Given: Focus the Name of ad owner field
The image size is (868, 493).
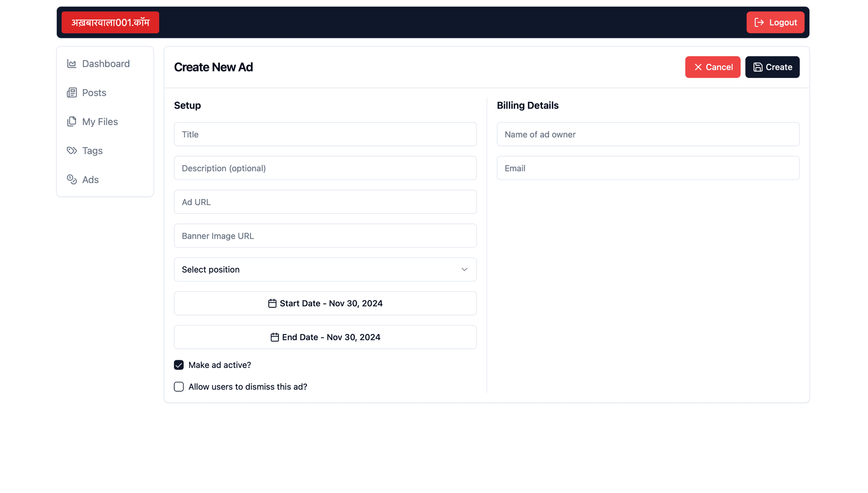Looking at the screenshot, I should (648, 134).
